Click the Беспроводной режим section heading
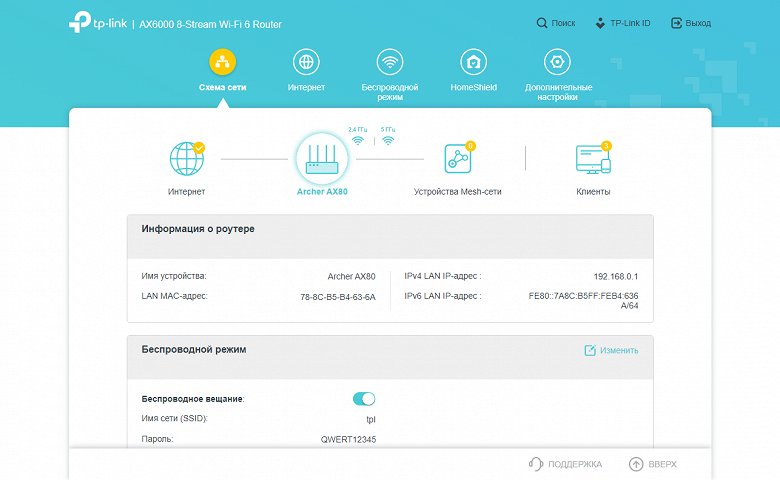 [194, 349]
